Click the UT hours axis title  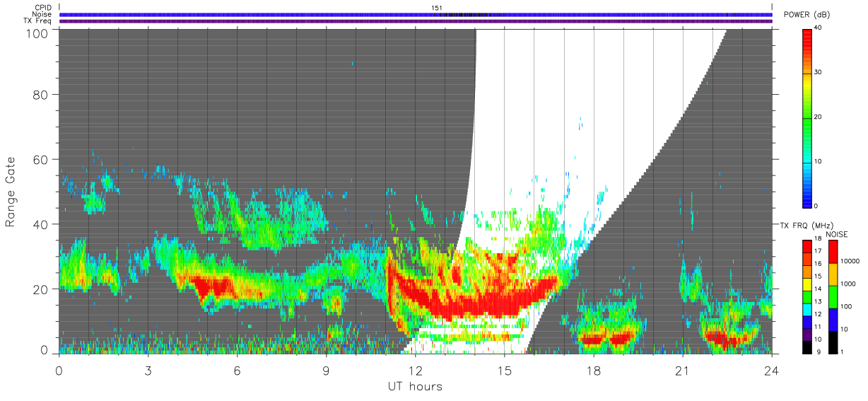(x=415, y=387)
